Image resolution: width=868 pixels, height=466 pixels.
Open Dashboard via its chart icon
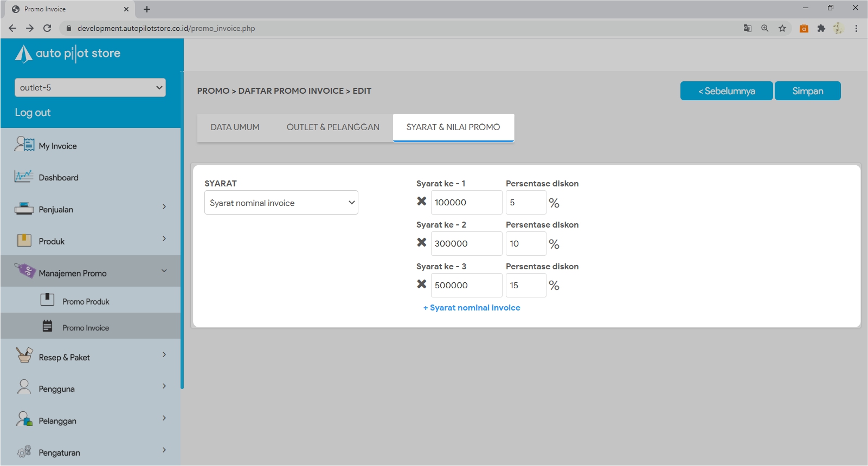tap(24, 177)
